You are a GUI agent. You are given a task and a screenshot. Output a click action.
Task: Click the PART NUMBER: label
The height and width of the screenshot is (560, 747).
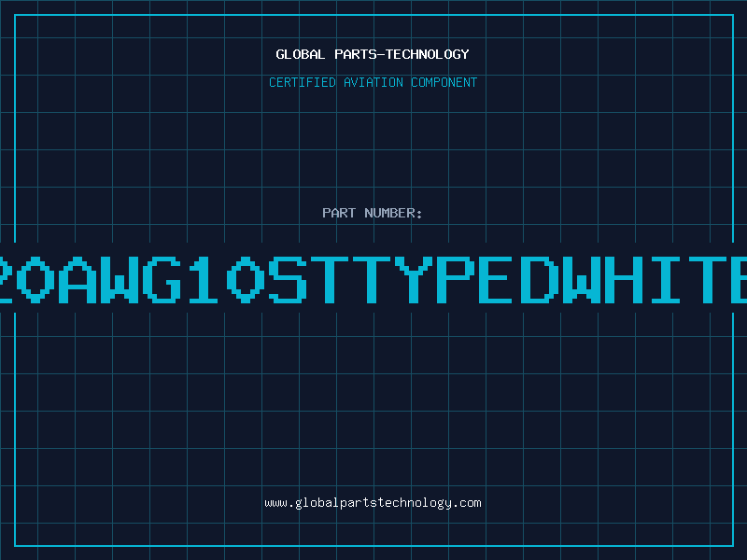pos(373,213)
